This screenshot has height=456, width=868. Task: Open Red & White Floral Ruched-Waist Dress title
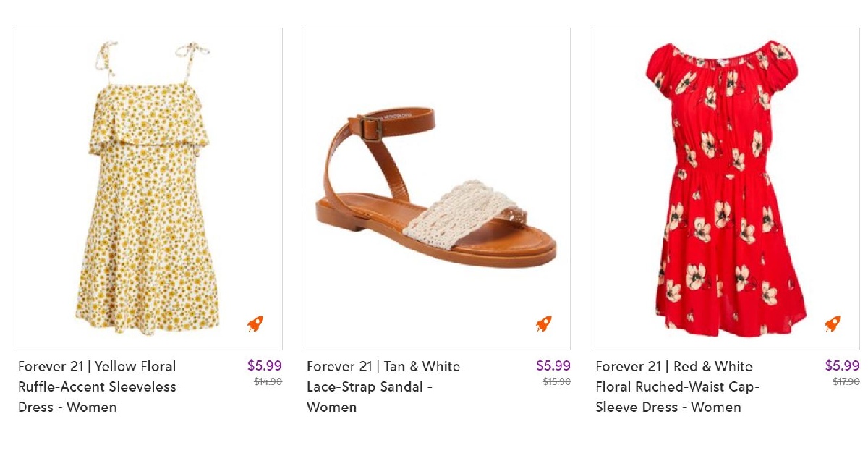[x=677, y=387]
